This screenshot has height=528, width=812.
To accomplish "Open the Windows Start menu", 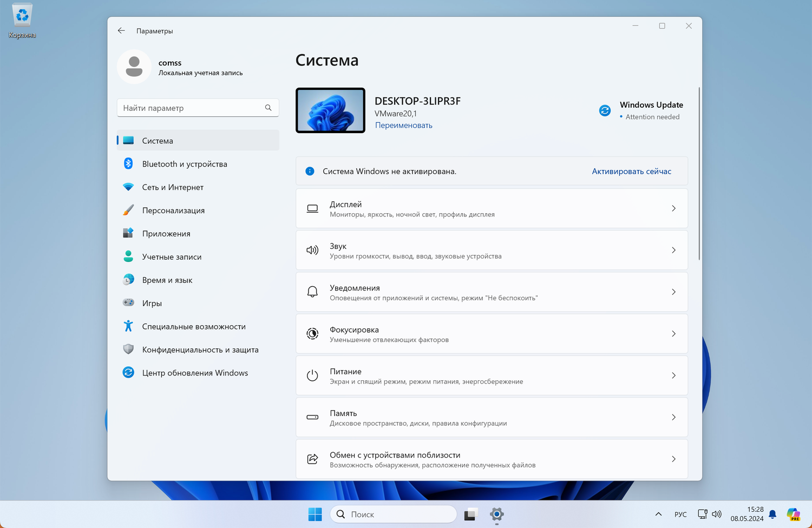I will [315, 514].
